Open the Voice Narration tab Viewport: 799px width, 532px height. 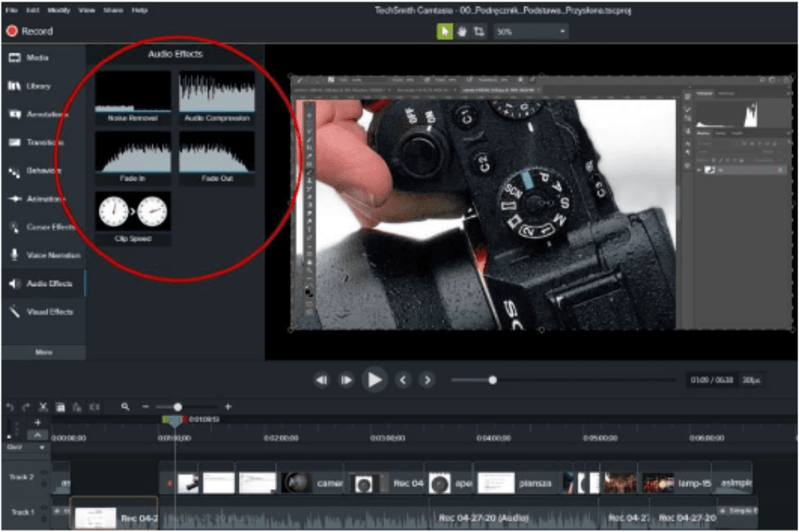coord(43,255)
